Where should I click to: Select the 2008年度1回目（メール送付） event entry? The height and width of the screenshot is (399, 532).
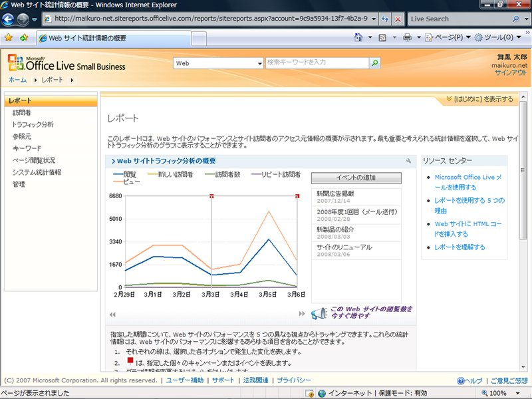pyautogui.click(x=356, y=215)
